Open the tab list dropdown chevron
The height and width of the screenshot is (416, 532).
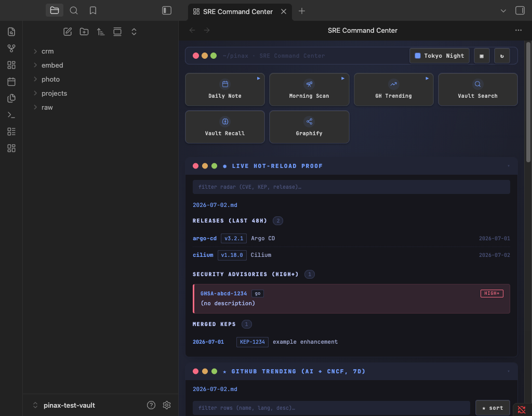click(503, 11)
